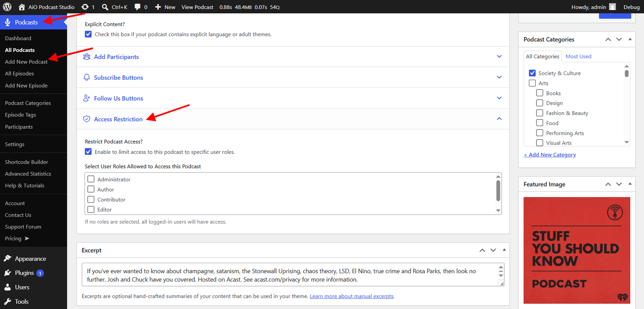Collapse Access Restriction section chevron

pyautogui.click(x=499, y=119)
